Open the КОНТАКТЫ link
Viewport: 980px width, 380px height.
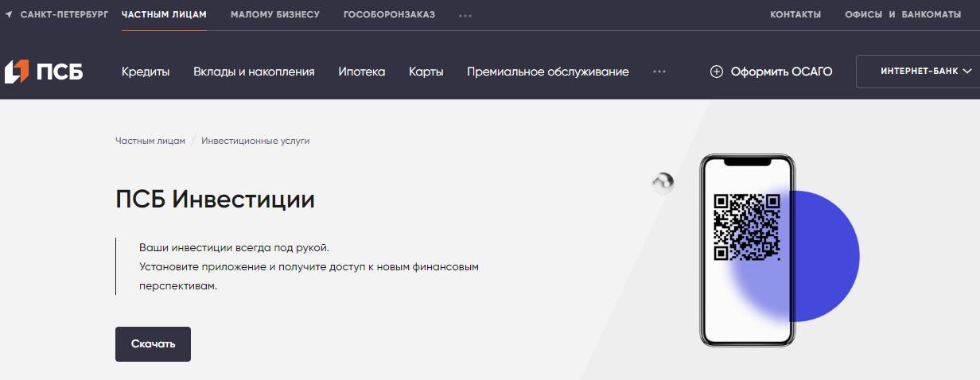pos(795,14)
